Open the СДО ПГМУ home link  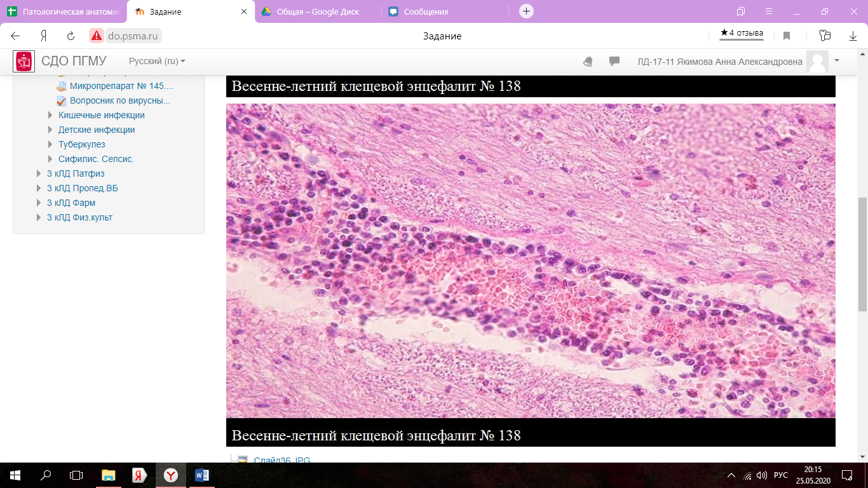click(x=74, y=61)
